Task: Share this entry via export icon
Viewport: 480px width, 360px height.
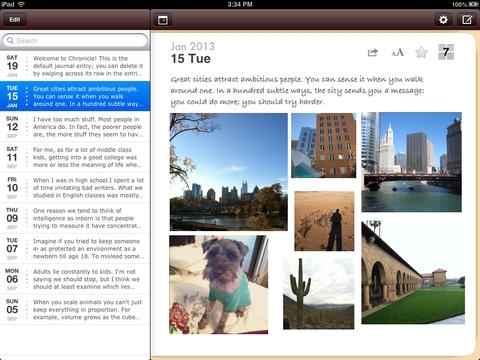Action: pos(372,53)
